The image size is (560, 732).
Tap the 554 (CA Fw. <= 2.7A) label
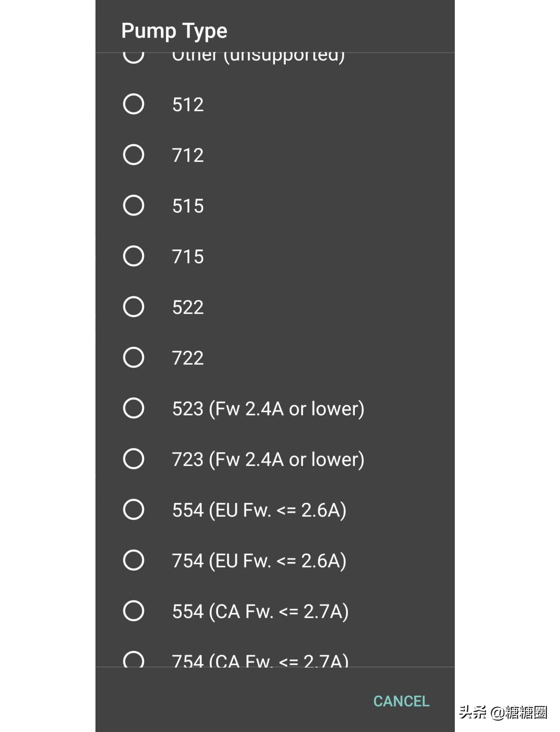260,611
